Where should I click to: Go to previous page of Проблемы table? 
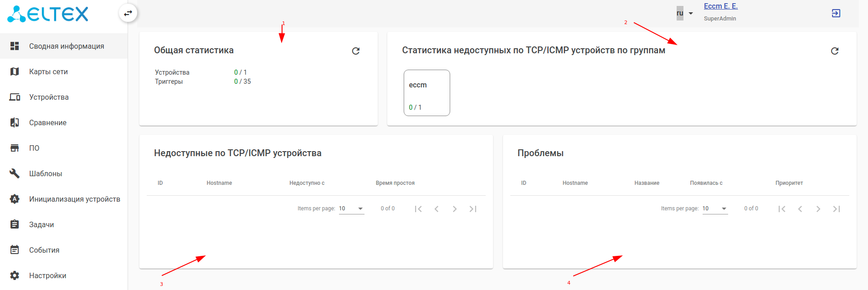[x=800, y=209]
